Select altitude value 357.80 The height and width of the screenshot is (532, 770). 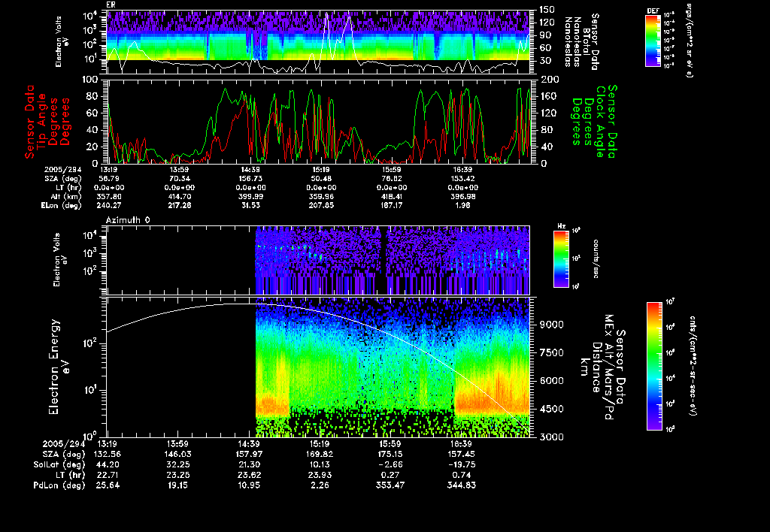click(x=108, y=196)
